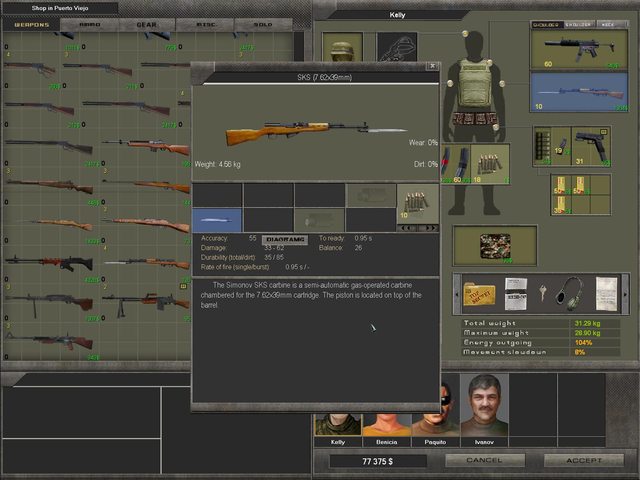The image size is (640, 480).
Task: Select the Glock pistol in holster slot
Action: pyautogui.click(x=591, y=146)
